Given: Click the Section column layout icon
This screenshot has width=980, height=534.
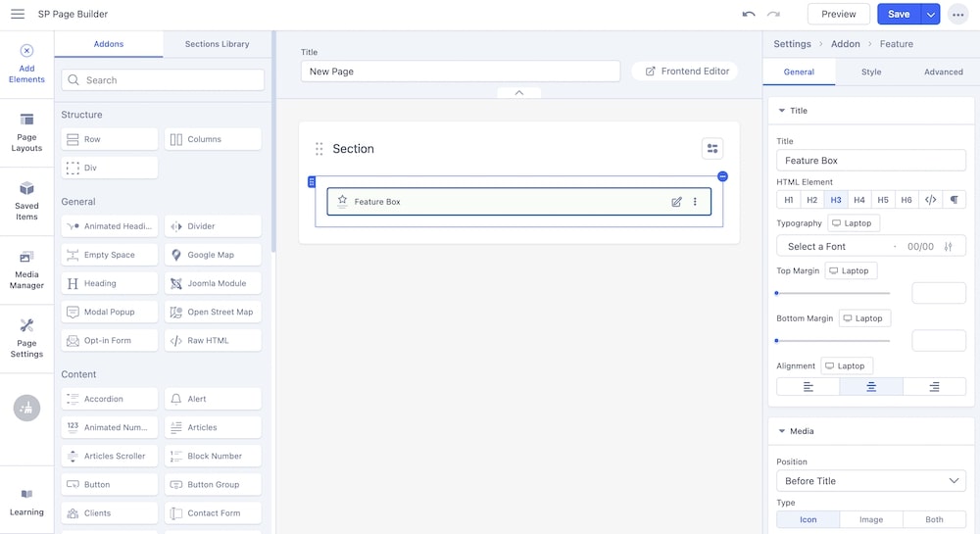Looking at the screenshot, I should click(712, 149).
